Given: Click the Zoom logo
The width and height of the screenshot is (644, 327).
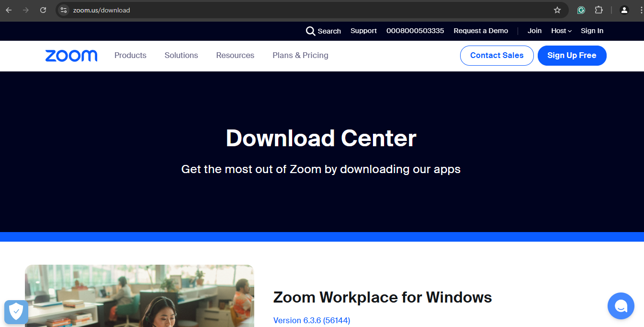Looking at the screenshot, I should click(71, 56).
